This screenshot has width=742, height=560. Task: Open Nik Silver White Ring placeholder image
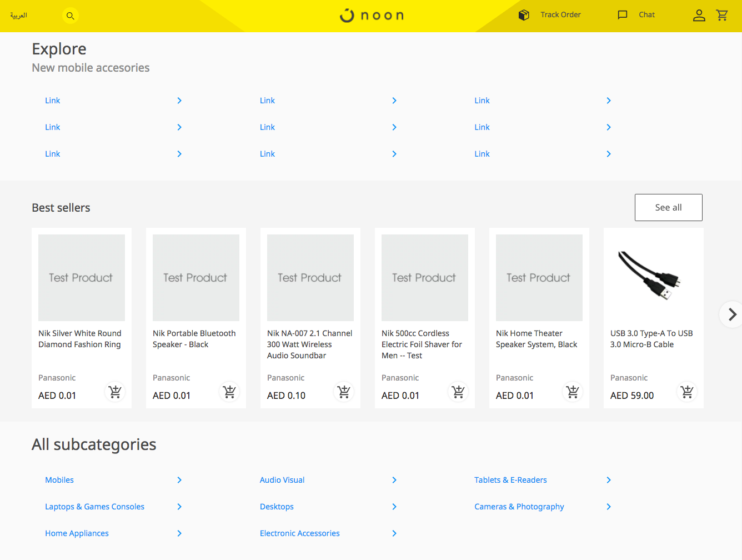(x=82, y=278)
